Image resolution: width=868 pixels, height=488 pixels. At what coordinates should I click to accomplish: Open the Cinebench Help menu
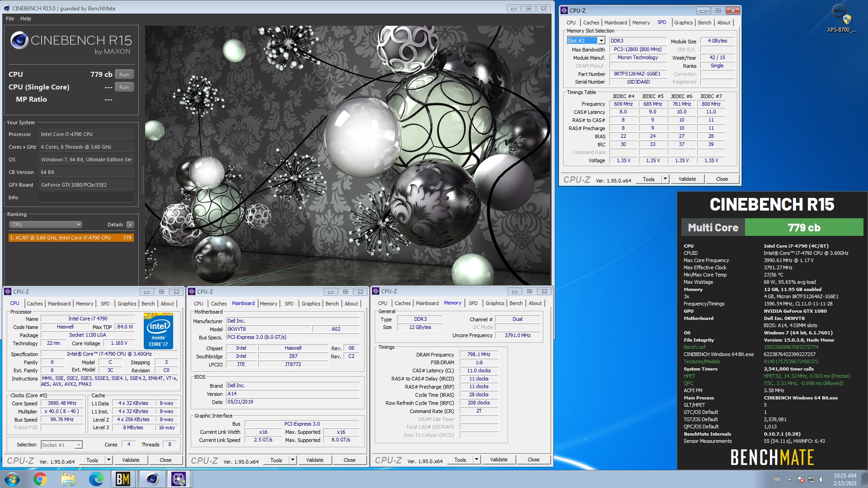click(x=26, y=19)
